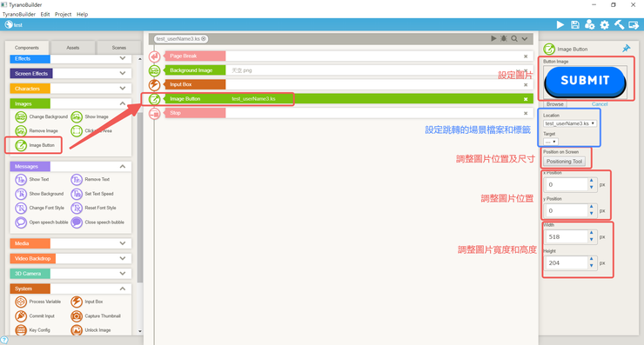Open the Edit menu

[45, 15]
